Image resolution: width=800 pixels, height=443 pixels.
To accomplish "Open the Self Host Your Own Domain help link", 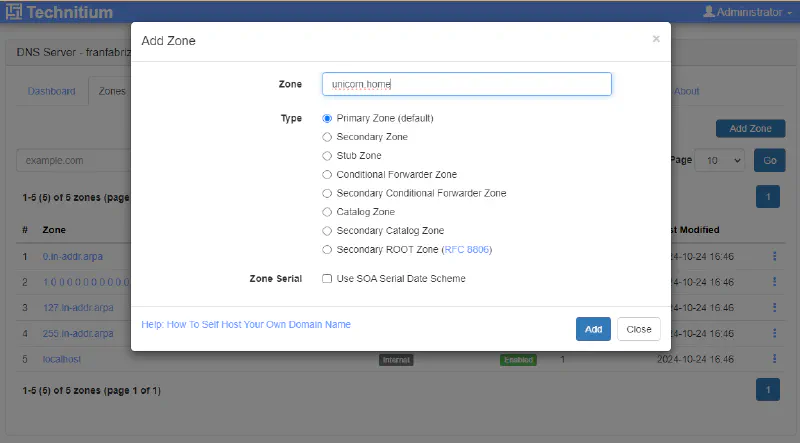I will 246,325.
